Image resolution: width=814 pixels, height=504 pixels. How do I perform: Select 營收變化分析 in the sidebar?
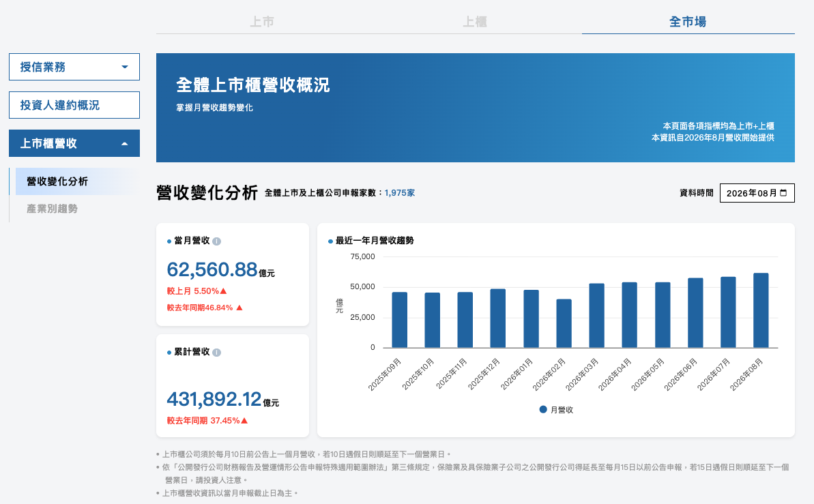pos(74,181)
